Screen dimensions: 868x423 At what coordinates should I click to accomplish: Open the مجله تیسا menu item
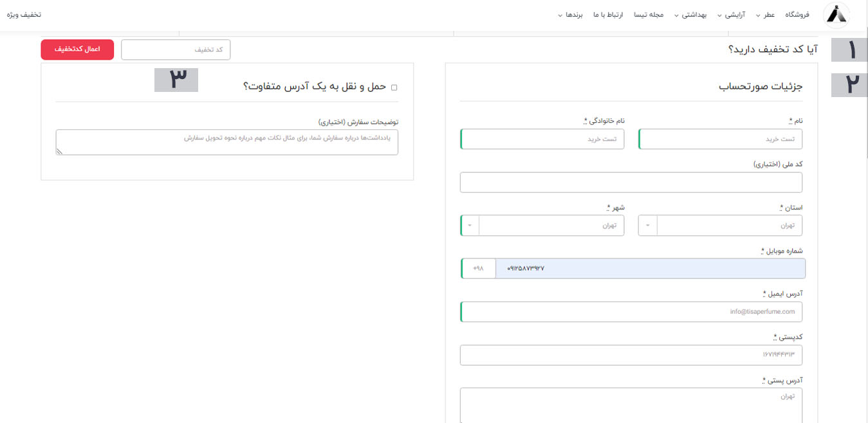tap(649, 14)
